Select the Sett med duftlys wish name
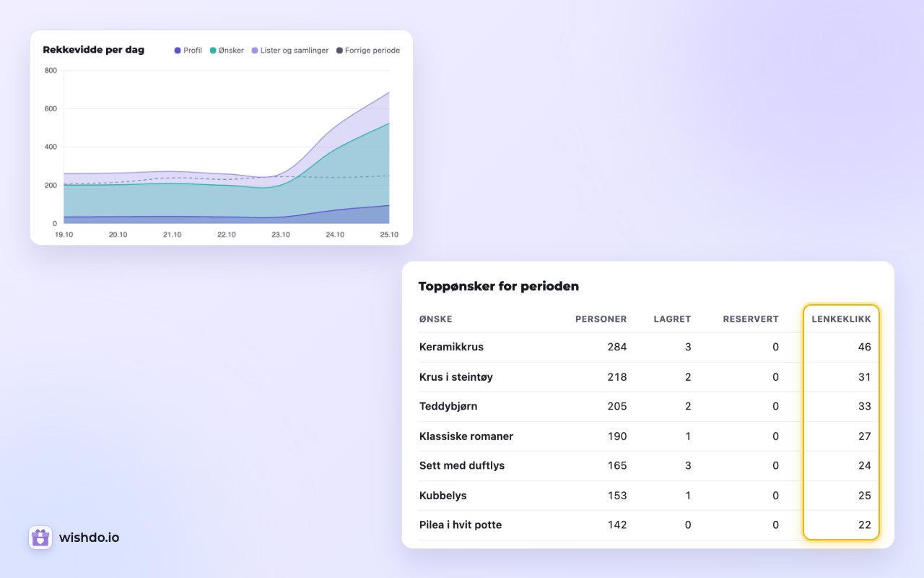Screen dimensions: 924x578 click(462, 465)
